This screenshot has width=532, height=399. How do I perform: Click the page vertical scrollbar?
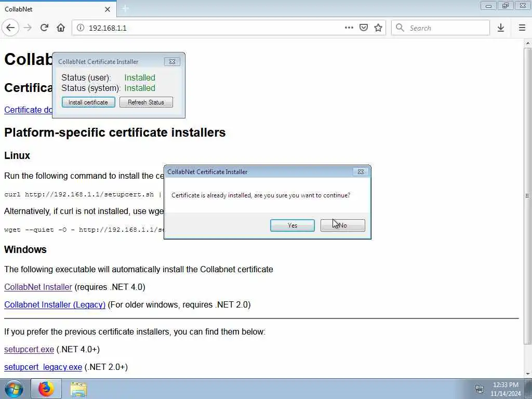(528, 196)
